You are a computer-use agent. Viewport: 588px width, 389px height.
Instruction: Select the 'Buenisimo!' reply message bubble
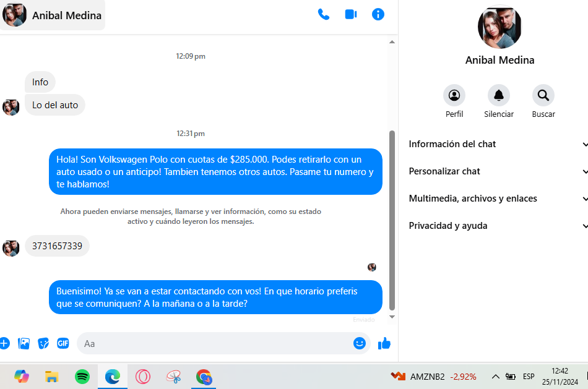click(215, 297)
